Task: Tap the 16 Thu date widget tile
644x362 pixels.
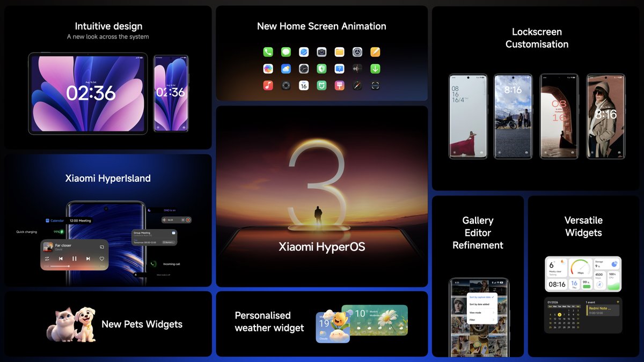Action: (x=574, y=284)
